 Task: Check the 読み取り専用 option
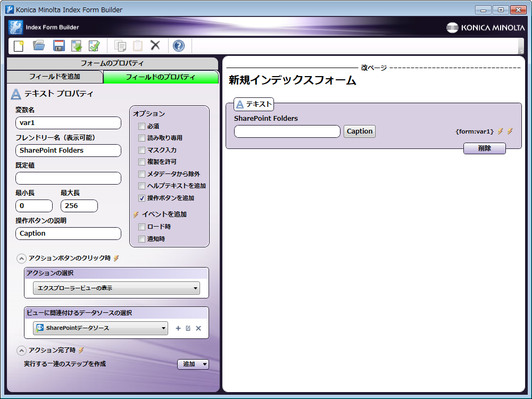pyautogui.click(x=142, y=138)
